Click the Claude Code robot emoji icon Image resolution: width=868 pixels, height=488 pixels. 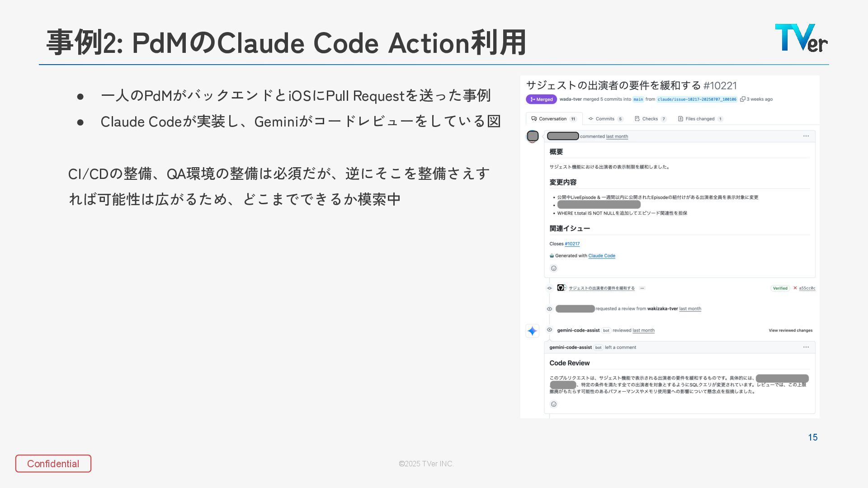[552, 256]
